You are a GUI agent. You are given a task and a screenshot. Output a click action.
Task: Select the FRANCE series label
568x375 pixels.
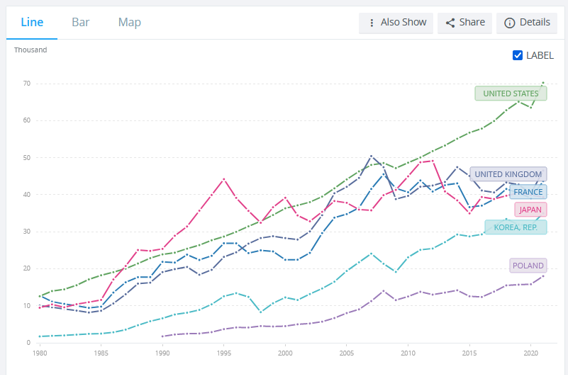click(x=528, y=192)
